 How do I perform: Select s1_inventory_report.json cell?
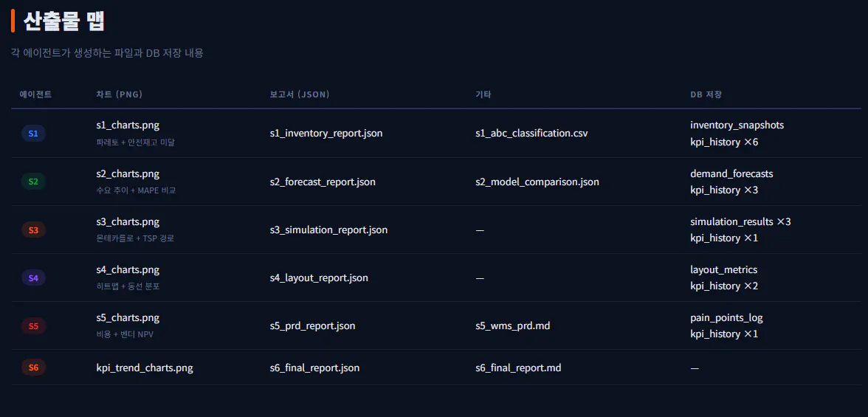pyautogui.click(x=326, y=134)
